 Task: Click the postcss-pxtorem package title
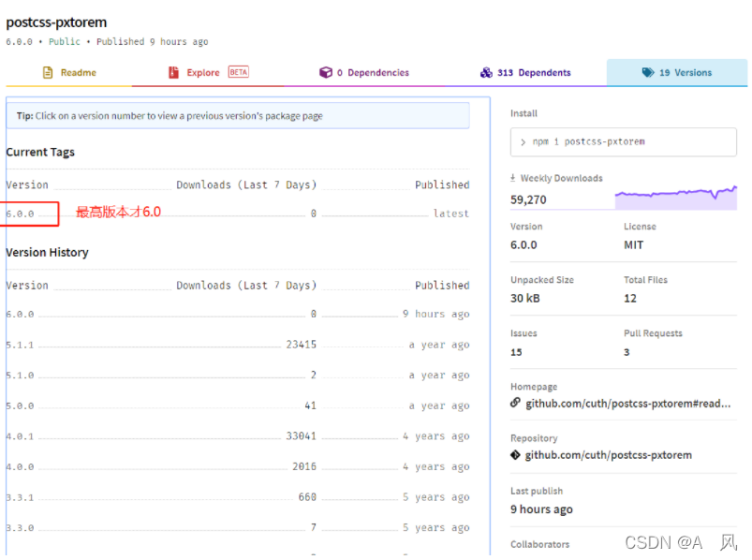pyautogui.click(x=56, y=22)
